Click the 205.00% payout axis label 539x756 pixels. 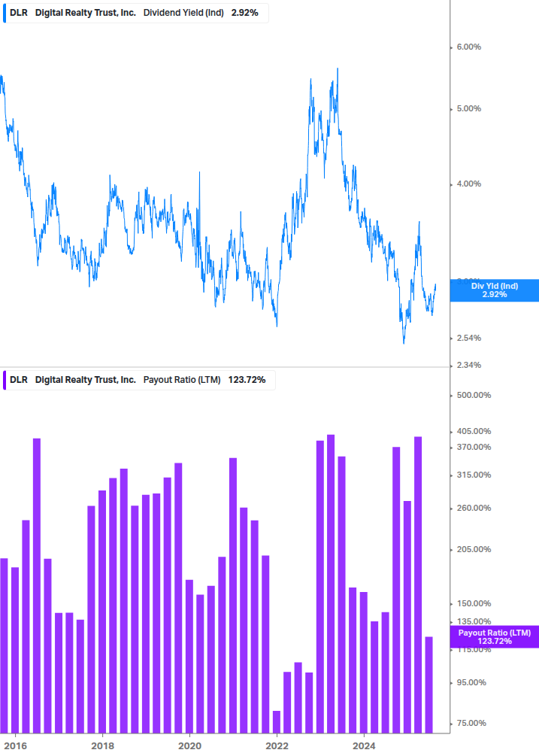click(474, 550)
